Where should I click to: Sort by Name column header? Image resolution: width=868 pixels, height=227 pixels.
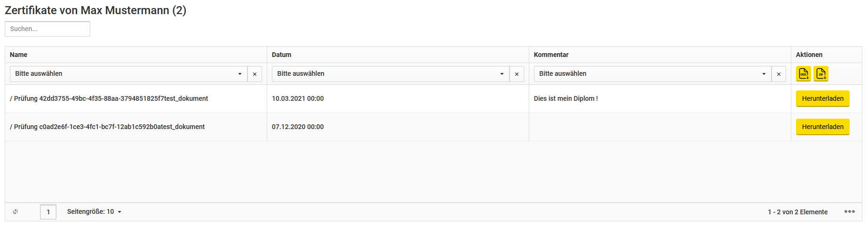click(18, 55)
